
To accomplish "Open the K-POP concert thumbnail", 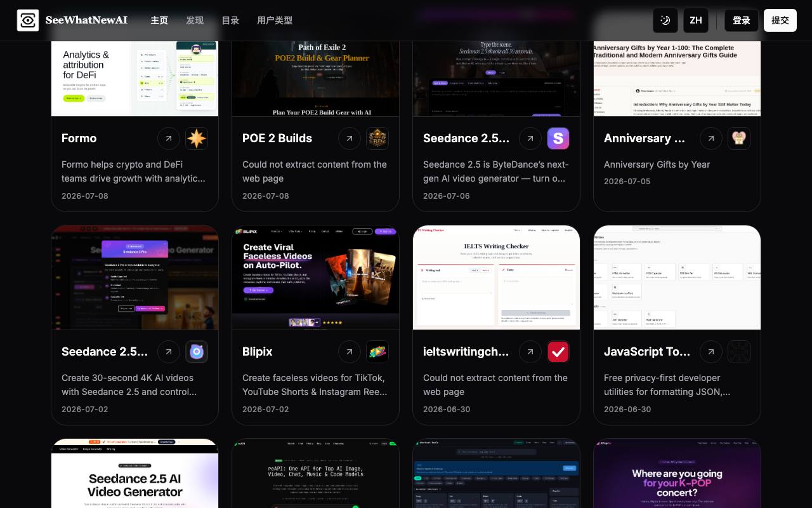I will [x=677, y=473].
